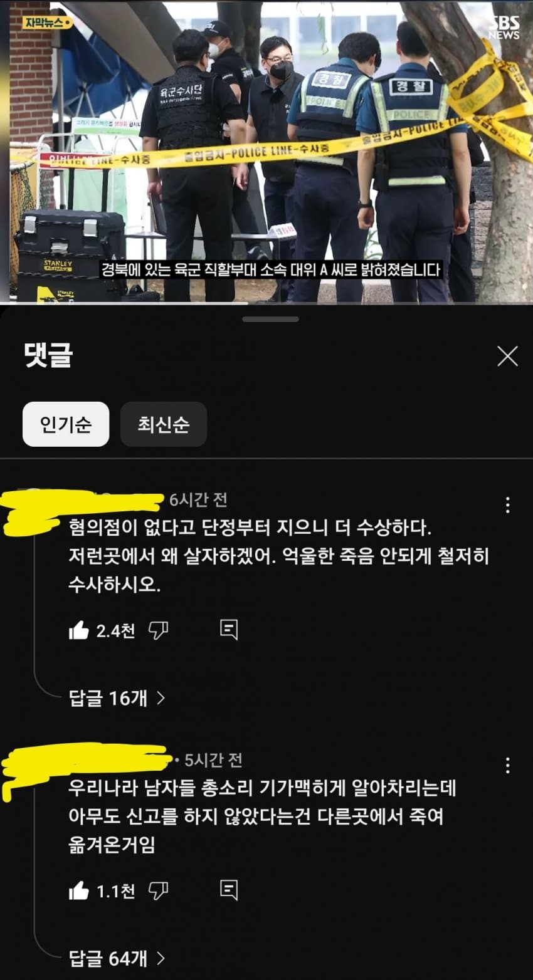
Task: Open reply icon on second comment
Action: coord(229,890)
